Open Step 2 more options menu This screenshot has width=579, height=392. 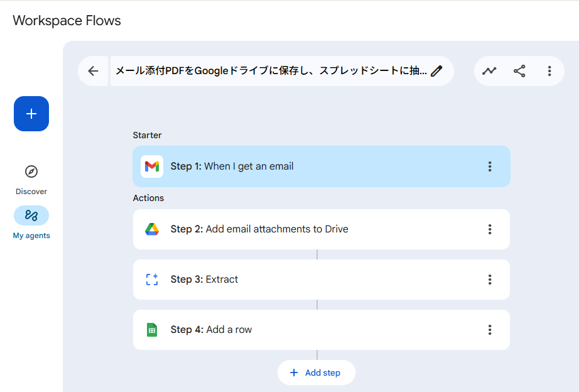(490, 229)
